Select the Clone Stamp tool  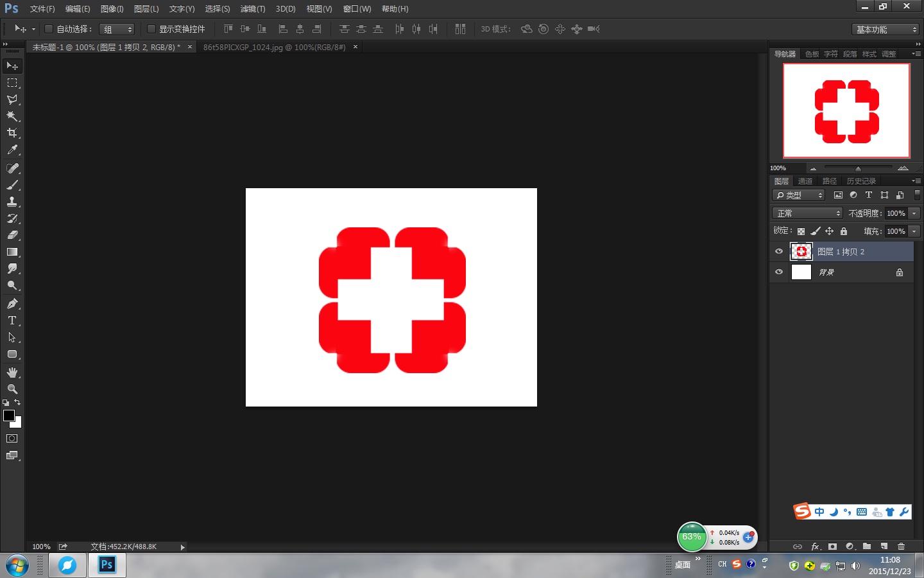pos(12,202)
